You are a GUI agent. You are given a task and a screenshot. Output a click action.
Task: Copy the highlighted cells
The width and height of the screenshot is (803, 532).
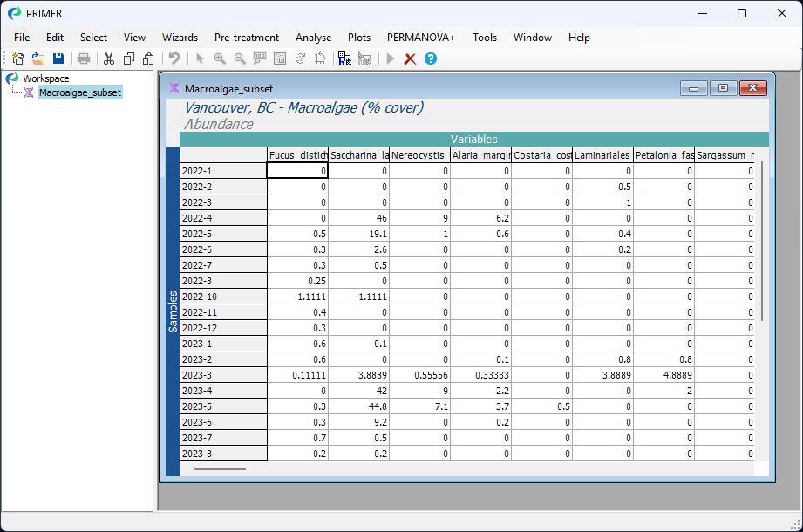[x=128, y=58]
